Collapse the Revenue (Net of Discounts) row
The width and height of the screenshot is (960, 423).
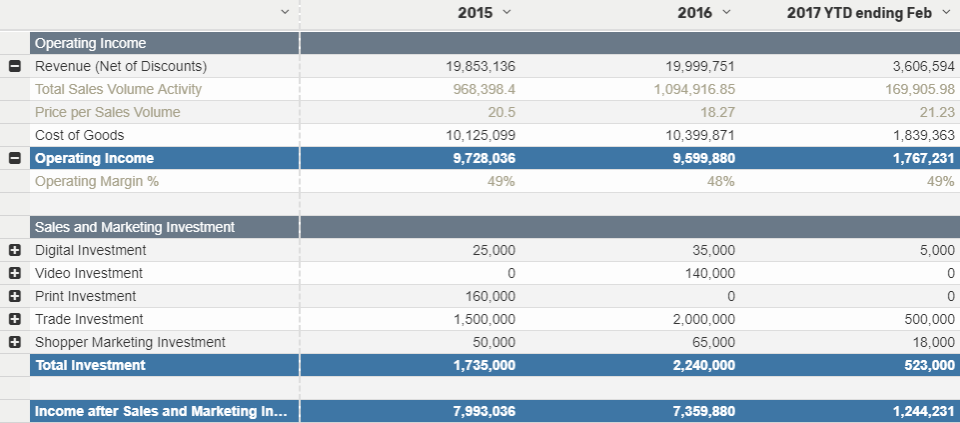tap(15, 66)
